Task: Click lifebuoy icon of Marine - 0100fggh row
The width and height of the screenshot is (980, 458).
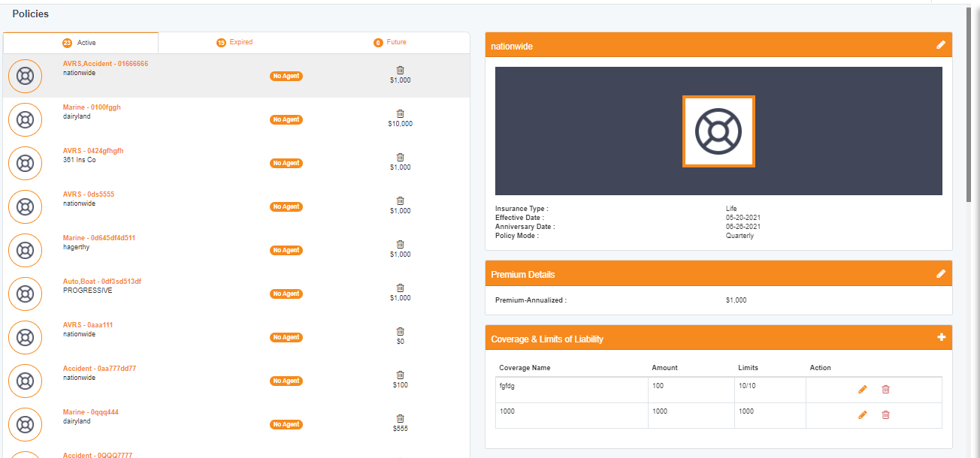Action: (x=26, y=119)
